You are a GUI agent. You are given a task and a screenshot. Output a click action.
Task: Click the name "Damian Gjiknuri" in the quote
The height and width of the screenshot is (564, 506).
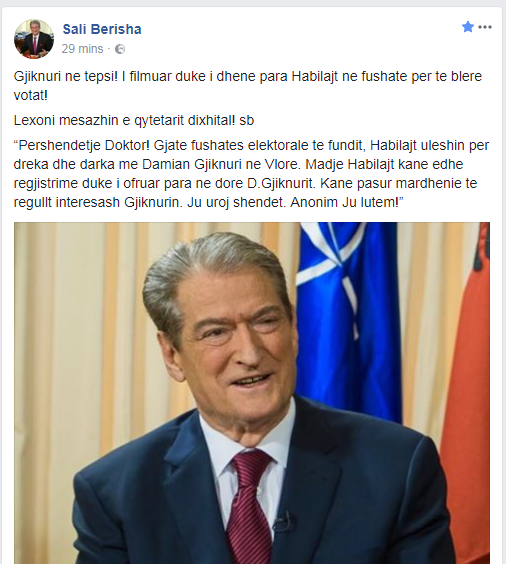(x=192, y=164)
